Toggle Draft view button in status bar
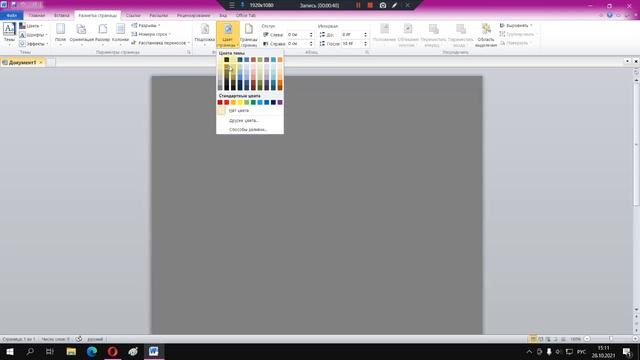 (564, 339)
